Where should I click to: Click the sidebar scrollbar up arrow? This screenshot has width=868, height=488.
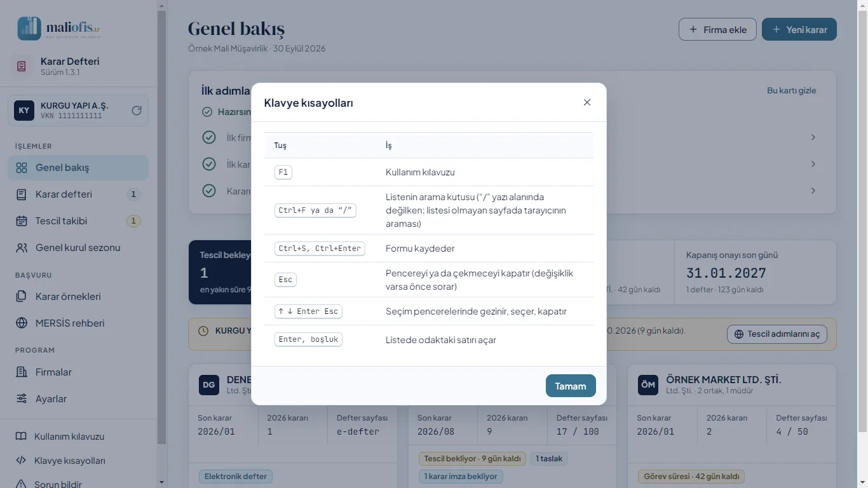[161, 5]
